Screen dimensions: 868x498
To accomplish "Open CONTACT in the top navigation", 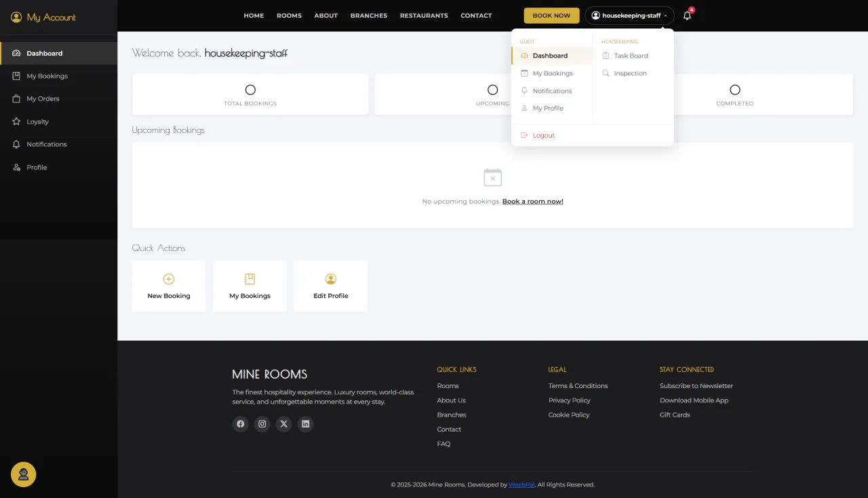I will (476, 16).
